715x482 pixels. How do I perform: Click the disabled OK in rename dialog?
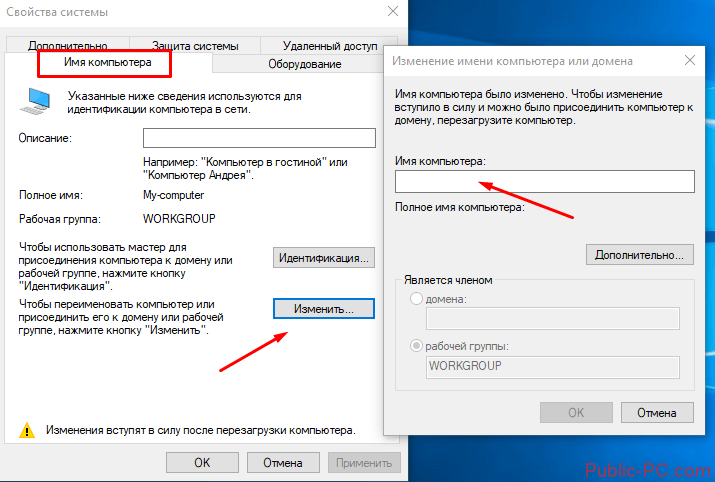pos(576,413)
